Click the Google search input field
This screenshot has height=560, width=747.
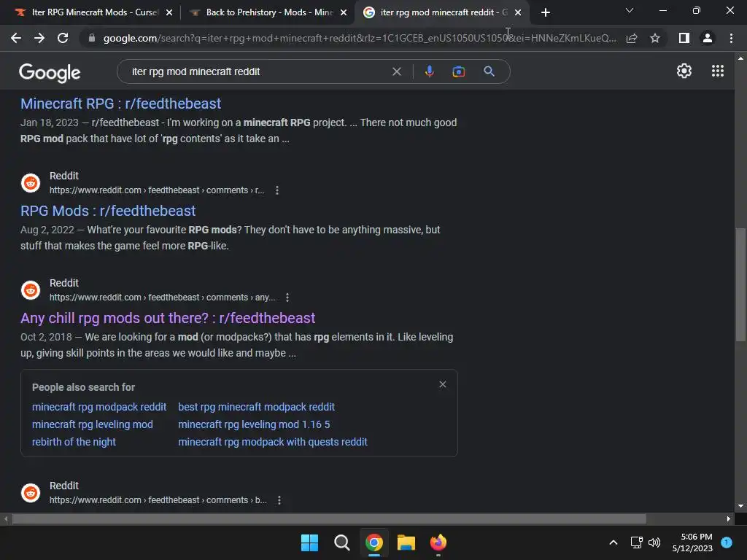pyautogui.click(x=258, y=71)
